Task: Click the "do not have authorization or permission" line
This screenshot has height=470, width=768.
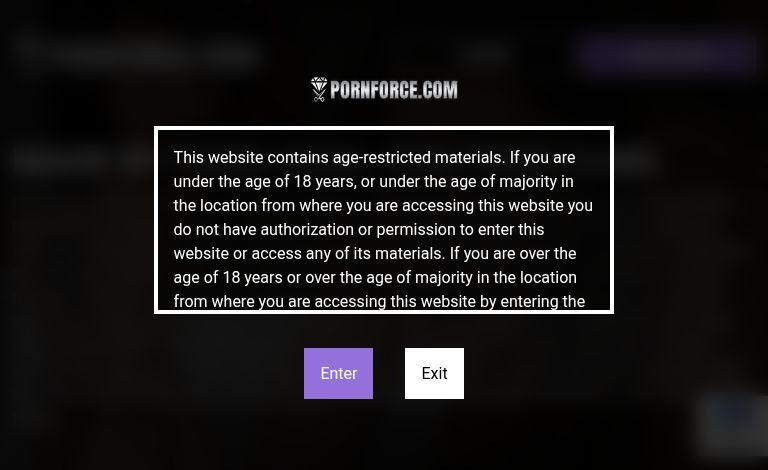Action: coord(358,230)
